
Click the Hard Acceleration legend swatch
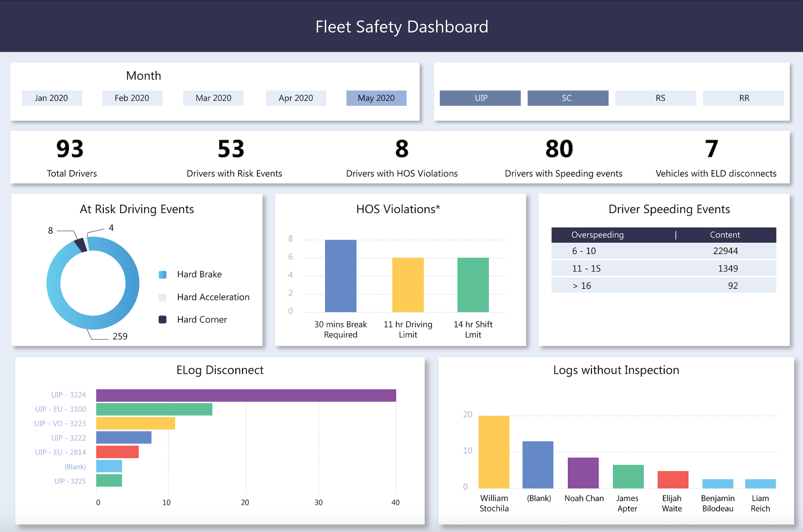tap(163, 298)
